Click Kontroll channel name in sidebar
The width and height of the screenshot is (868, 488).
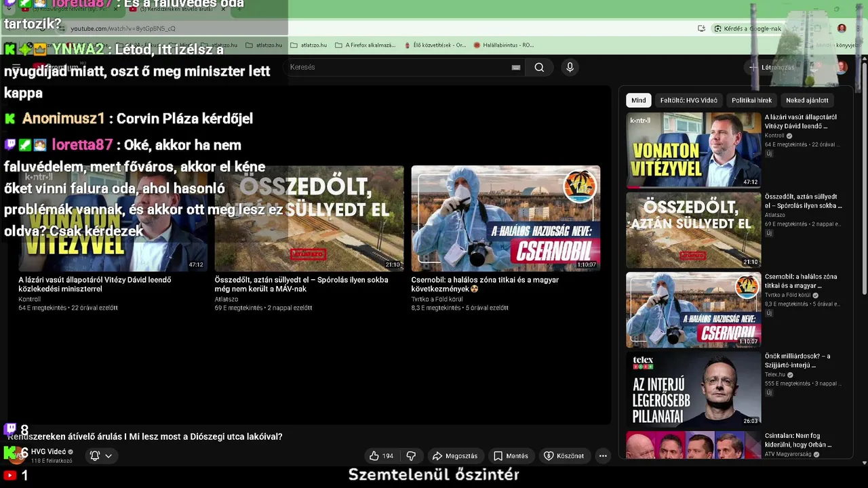774,136
